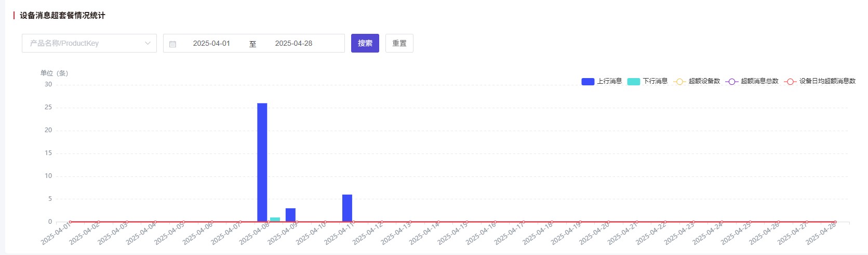Select end date field 2025-04-28
Screen dimensions: 868x255
coord(293,43)
